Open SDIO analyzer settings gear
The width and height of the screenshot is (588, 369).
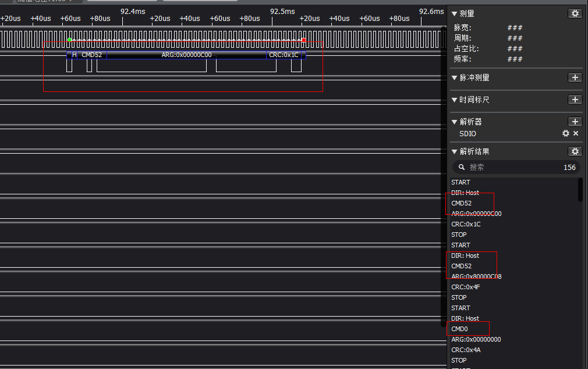pyautogui.click(x=565, y=133)
